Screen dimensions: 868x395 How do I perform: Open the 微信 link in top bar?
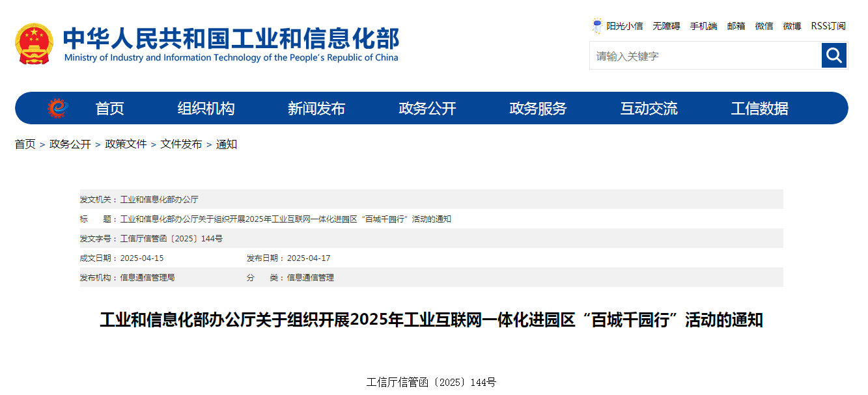764,26
